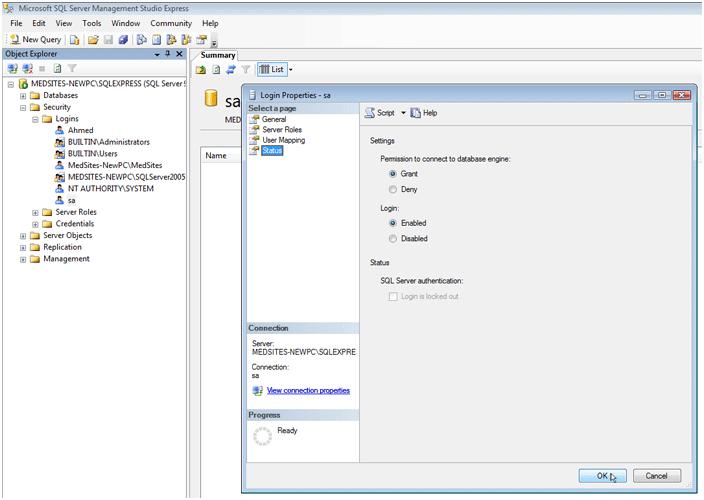Click the Summary window toolbar icon
Screen dimensions: 704x500
coord(156,40)
